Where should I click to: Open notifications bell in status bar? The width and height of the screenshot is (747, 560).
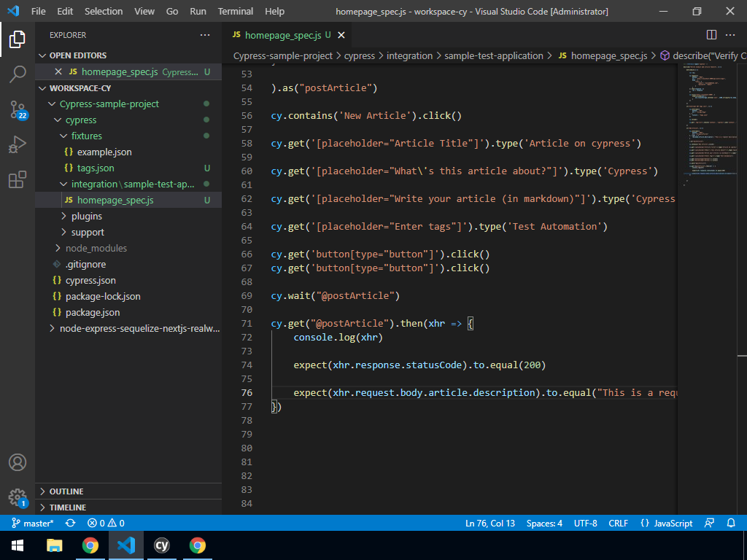[731, 523]
